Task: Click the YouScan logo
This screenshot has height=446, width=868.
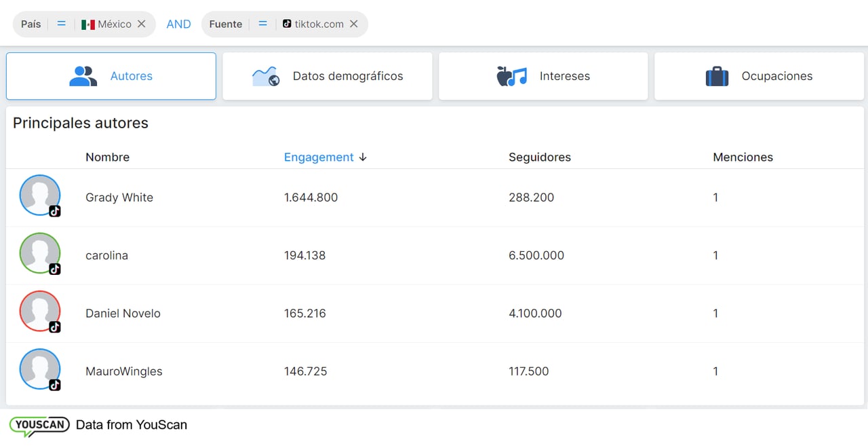Action: 39,425
